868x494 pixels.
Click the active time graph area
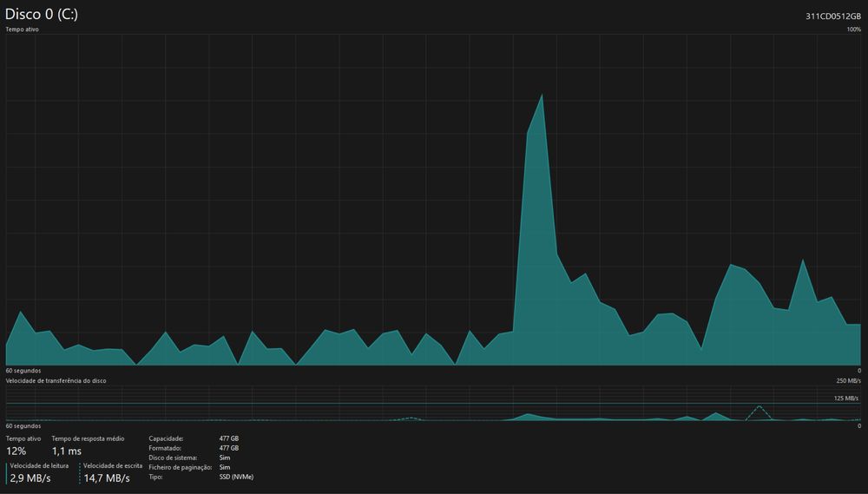click(433, 200)
